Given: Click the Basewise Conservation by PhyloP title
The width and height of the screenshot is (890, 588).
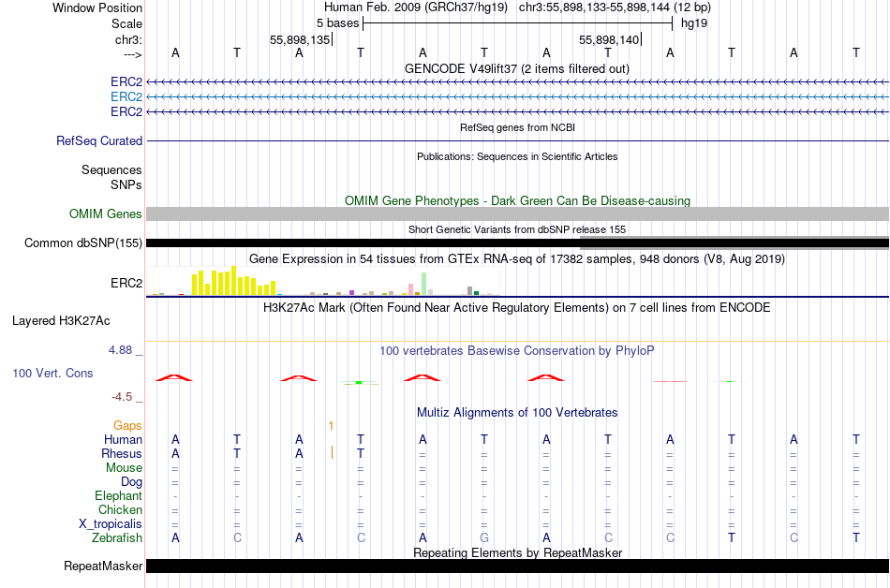Looking at the screenshot, I should coord(517,351).
